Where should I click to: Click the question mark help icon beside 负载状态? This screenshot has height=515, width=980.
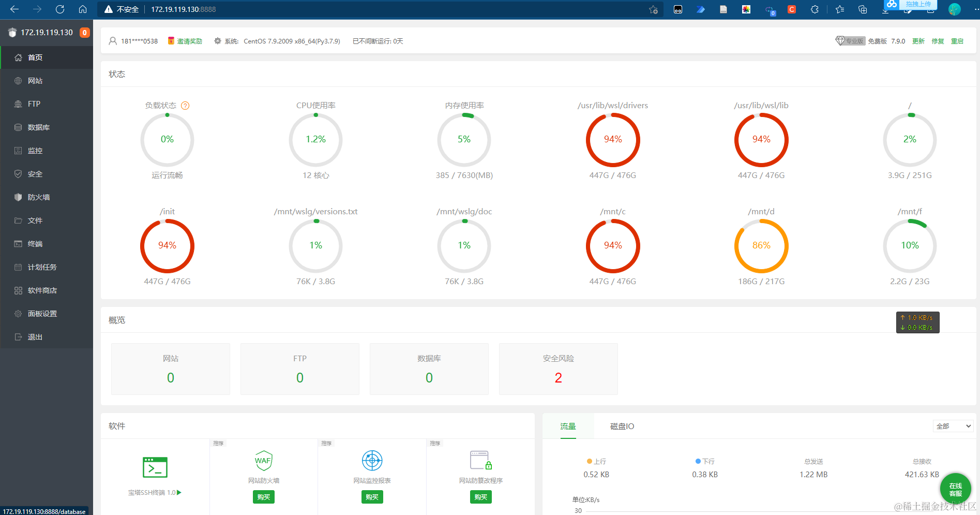pos(185,106)
